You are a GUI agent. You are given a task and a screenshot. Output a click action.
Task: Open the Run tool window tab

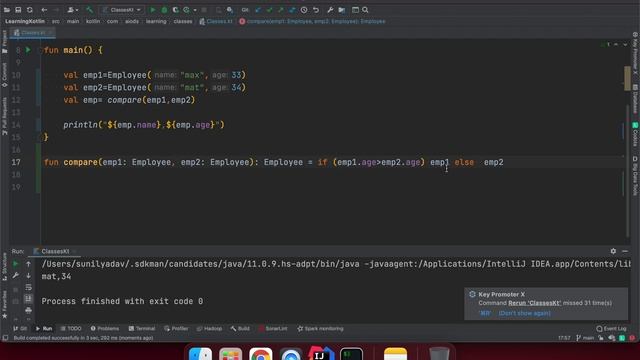click(x=44, y=329)
